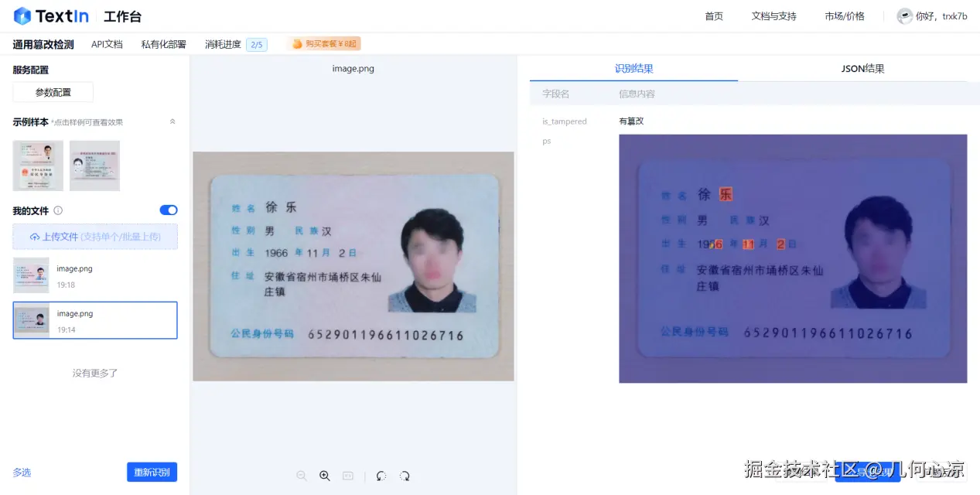Open the API文档 tab

tap(107, 44)
